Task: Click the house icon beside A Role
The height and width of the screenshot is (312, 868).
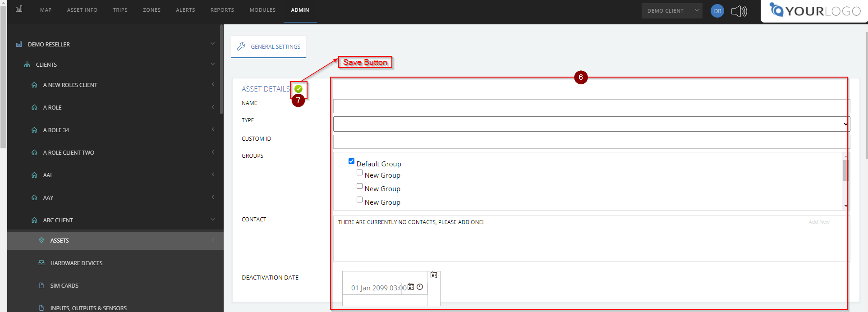Action: pyautogui.click(x=34, y=107)
